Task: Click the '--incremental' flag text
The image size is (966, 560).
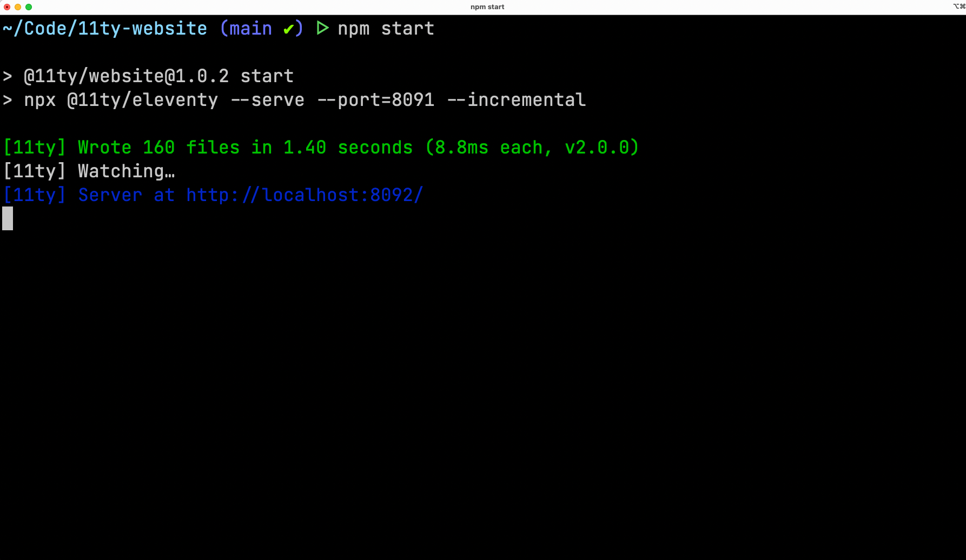Action: [x=517, y=100]
